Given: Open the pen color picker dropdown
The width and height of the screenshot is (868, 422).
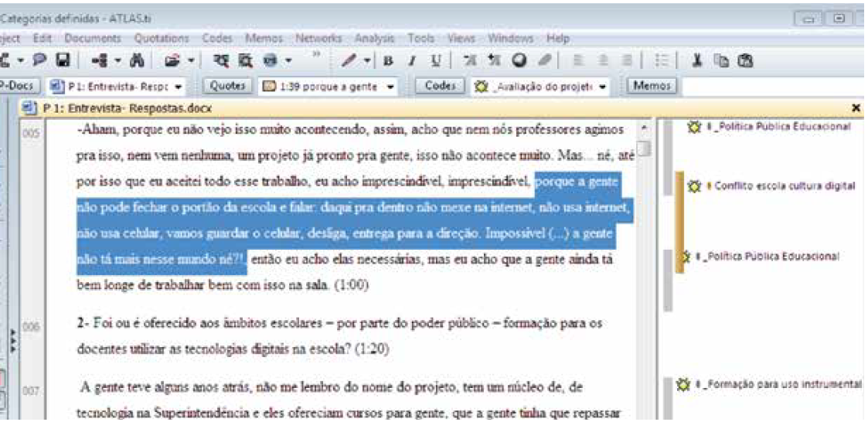Looking at the screenshot, I should tap(368, 60).
